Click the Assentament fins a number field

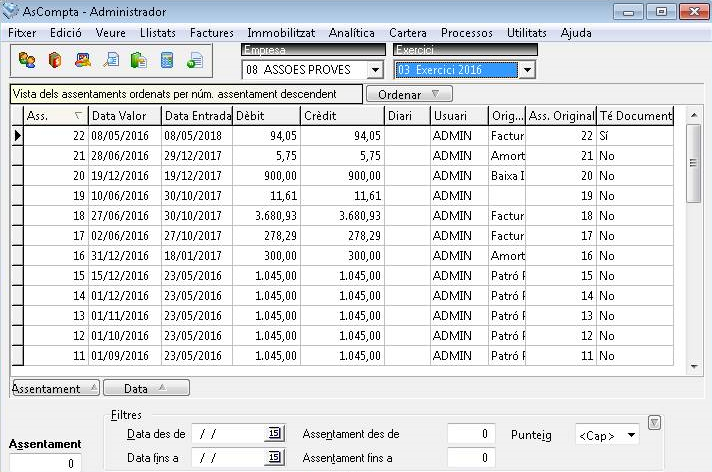coord(470,457)
